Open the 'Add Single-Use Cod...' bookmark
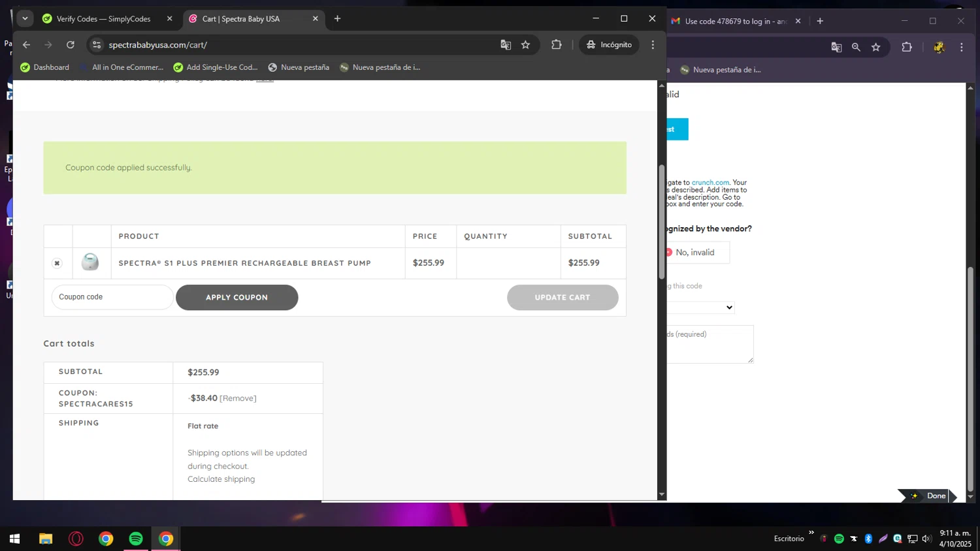This screenshot has height=551, width=980. click(216, 67)
